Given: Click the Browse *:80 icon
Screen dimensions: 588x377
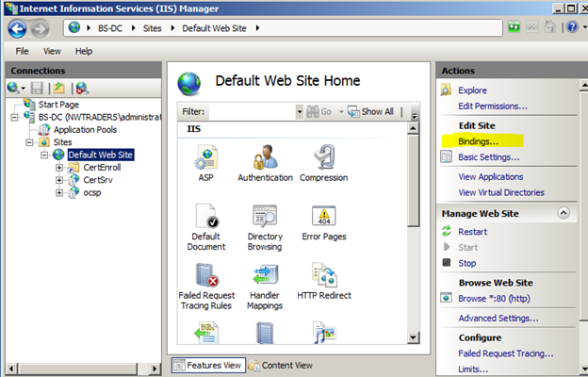Looking at the screenshot, I should tap(447, 298).
